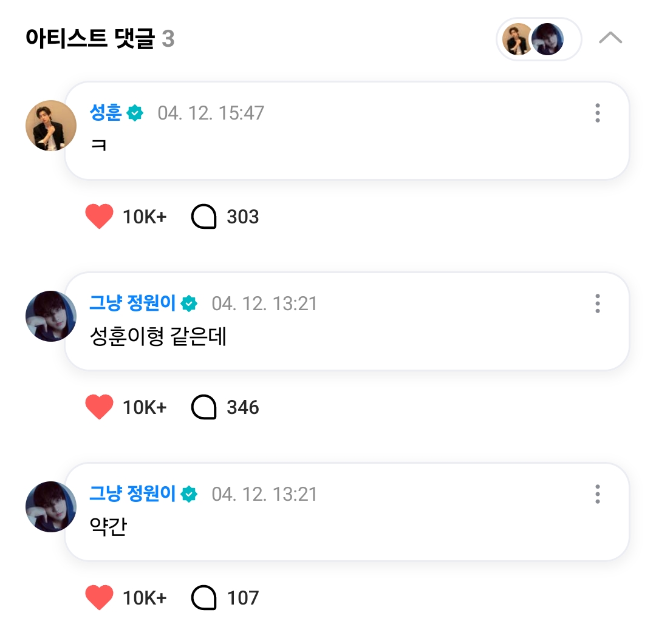
Task: Open replies on the 약간 comment
Action: click(x=204, y=598)
